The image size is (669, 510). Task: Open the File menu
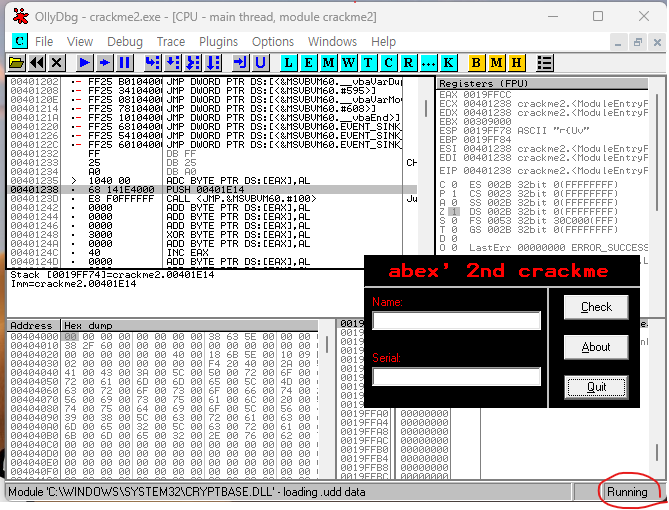coord(44,42)
